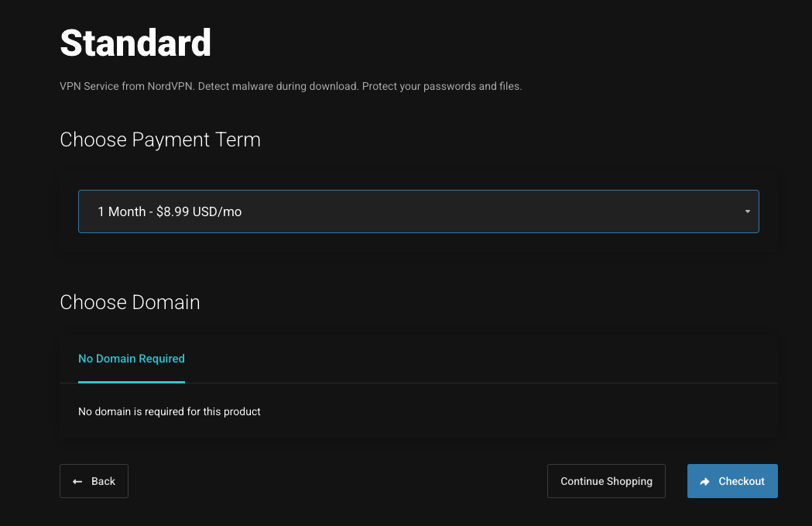The width and height of the screenshot is (812, 526).
Task: Click the Choose Payment Term heading
Action: pos(160,139)
